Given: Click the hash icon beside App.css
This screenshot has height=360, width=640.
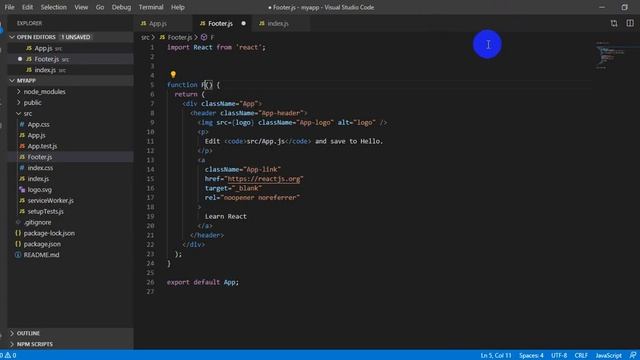Looking at the screenshot, I should tap(22, 124).
